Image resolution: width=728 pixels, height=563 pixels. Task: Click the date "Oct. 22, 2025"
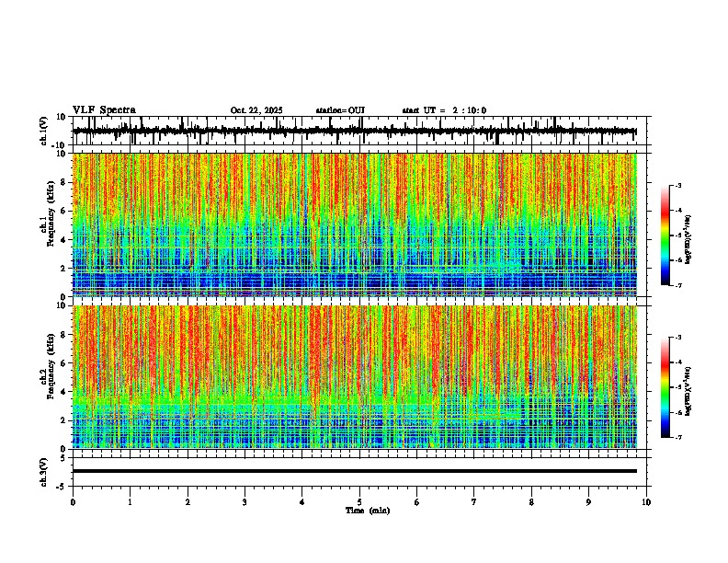click(x=256, y=110)
